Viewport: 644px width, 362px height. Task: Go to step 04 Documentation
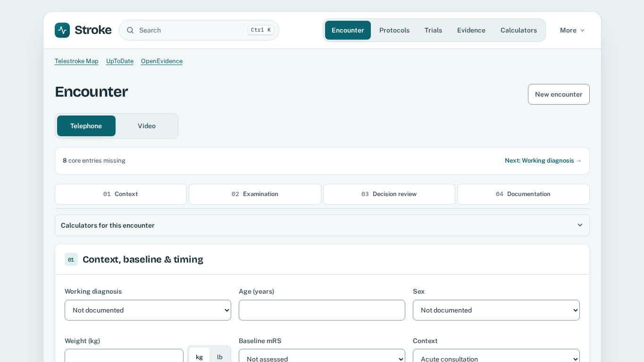[x=523, y=194]
